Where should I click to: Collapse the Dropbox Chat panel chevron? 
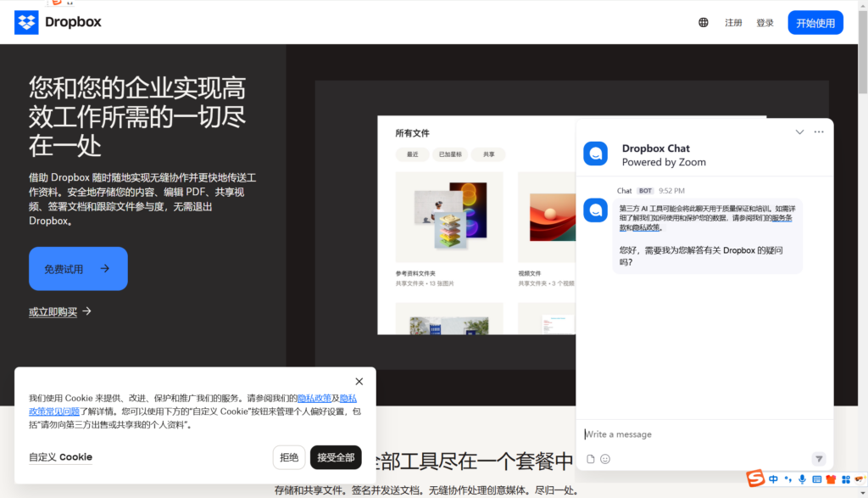coord(799,131)
